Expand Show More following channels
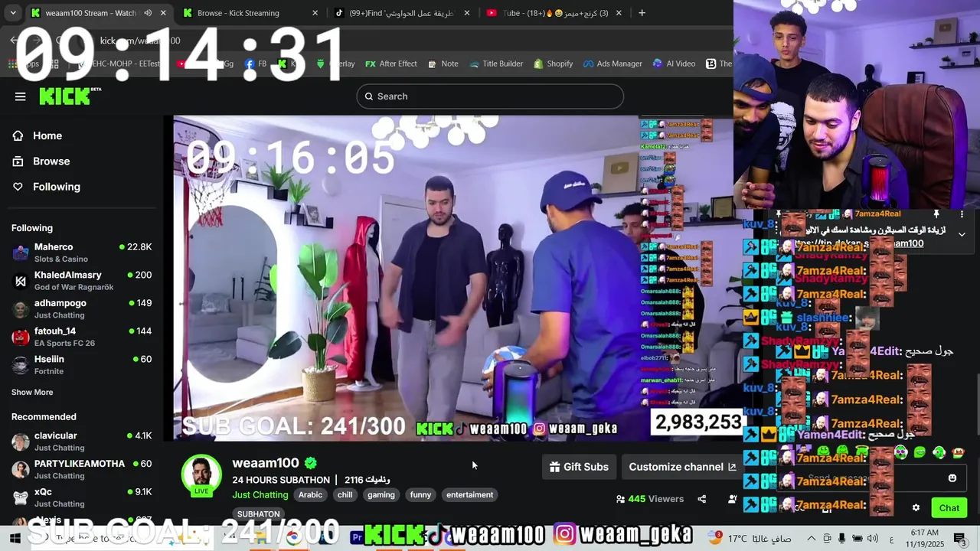980x551 pixels. (32, 392)
